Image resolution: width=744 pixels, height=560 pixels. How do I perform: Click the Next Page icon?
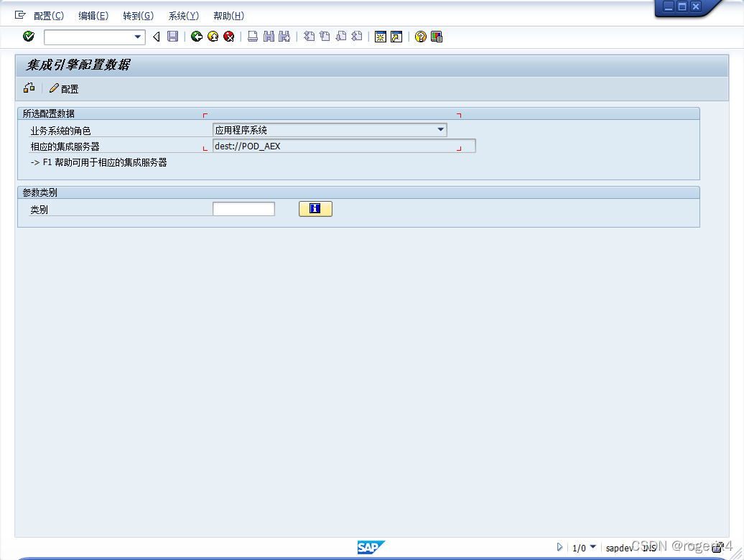(341, 37)
